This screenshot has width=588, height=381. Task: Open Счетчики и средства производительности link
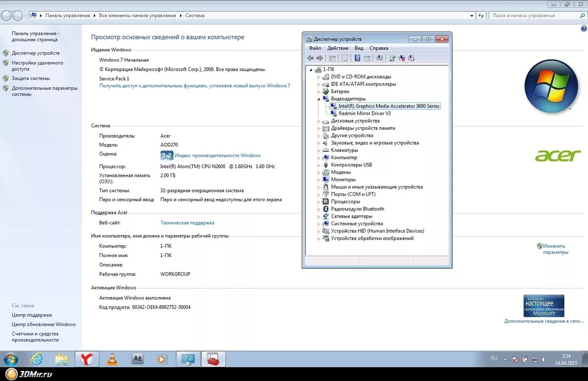(x=35, y=337)
